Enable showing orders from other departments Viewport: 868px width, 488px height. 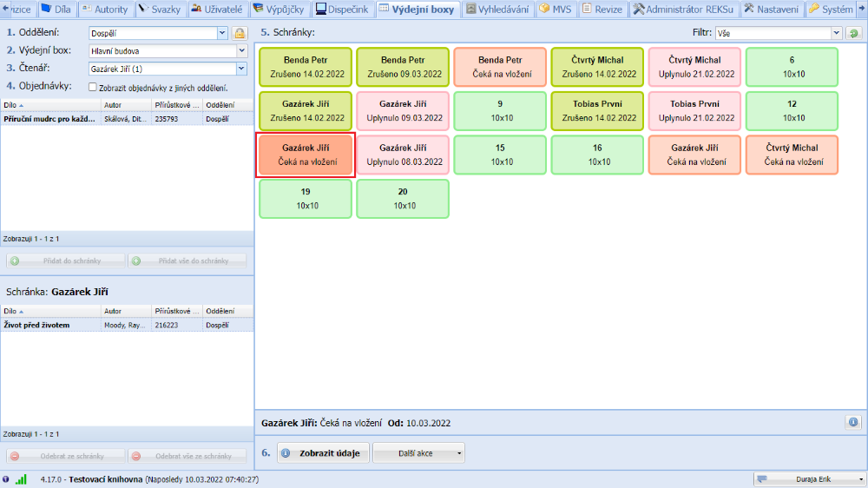93,87
